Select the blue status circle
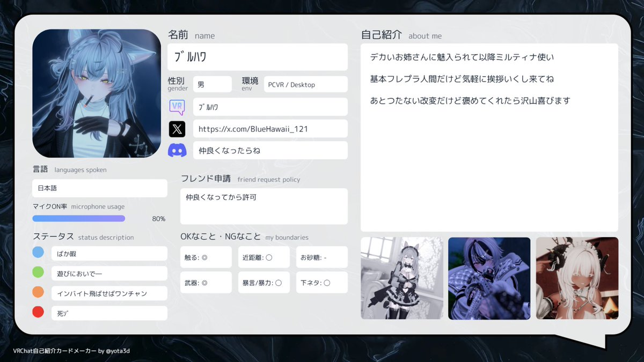 [x=38, y=252]
